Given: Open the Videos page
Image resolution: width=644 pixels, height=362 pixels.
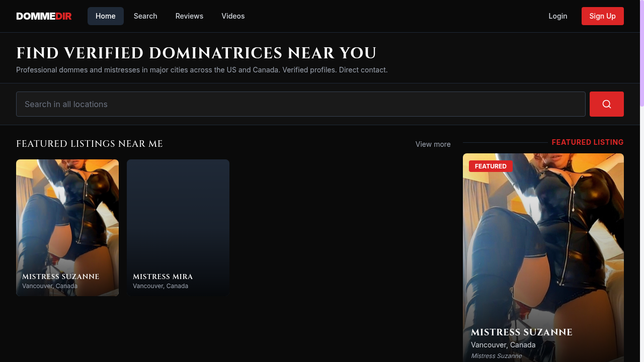Looking at the screenshot, I should [x=233, y=16].
